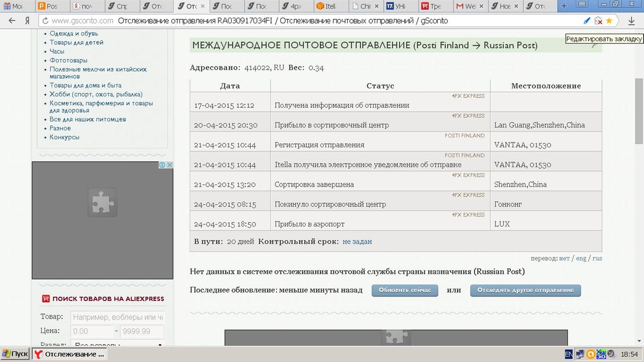This screenshot has height=362, width=644.
Task: Click the yellow bookmark star icon
Action: click(x=609, y=21)
